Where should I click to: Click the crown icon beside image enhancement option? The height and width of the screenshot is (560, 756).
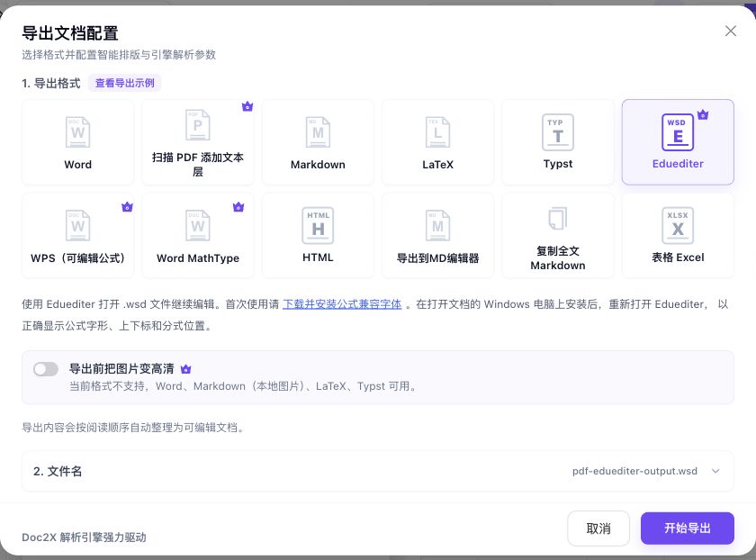pyautogui.click(x=185, y=369)
